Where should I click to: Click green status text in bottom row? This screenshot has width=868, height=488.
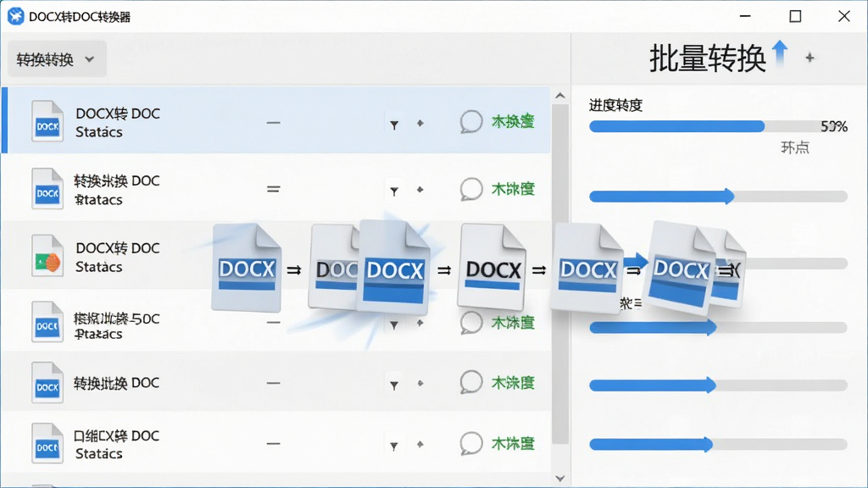click(x=513, y=443)
